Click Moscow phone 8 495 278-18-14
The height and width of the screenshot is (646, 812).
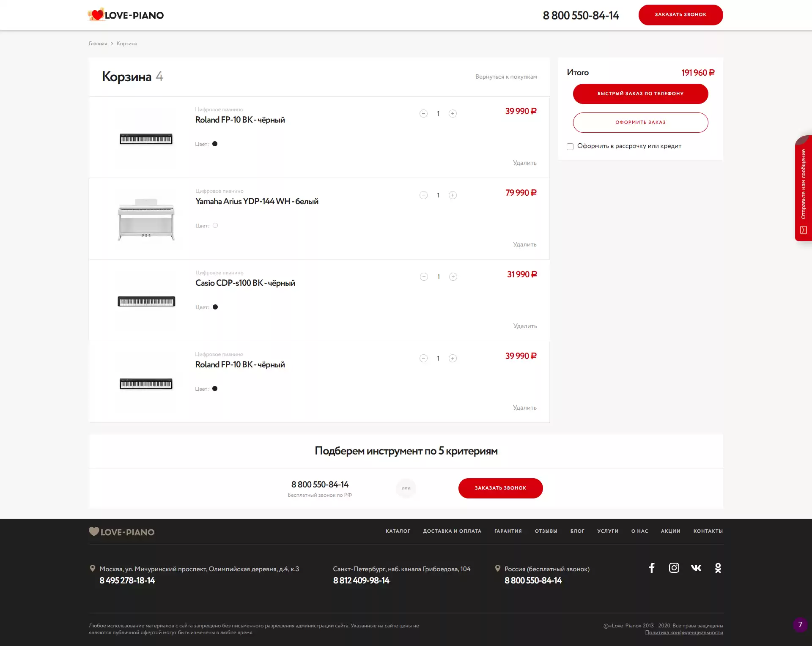(127, 580)
